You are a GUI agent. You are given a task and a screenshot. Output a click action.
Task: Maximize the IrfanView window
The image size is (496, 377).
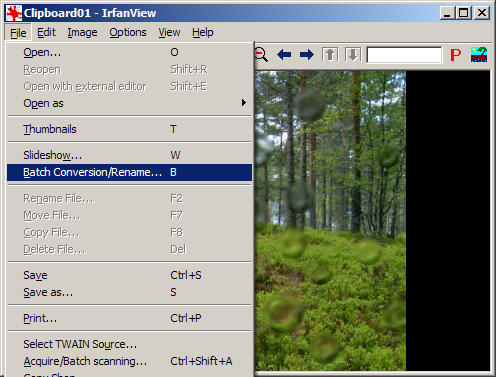click(464, 13)
